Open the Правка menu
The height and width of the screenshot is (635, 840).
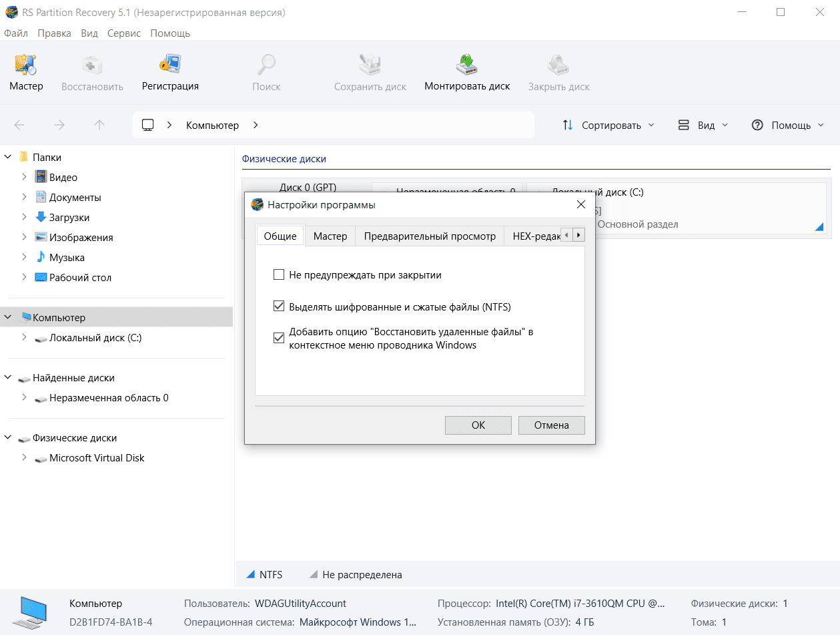[x=55, y=33]
